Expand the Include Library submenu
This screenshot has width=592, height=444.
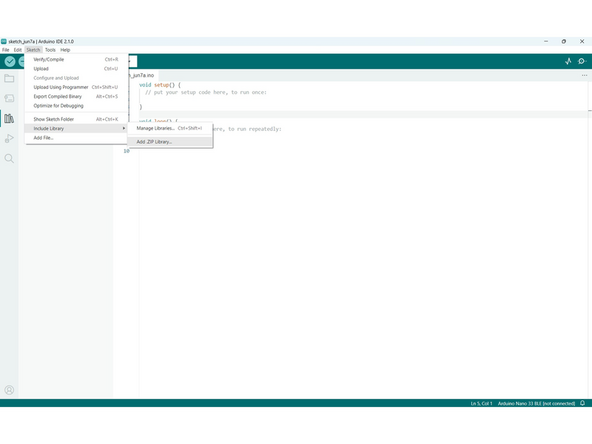coord(76,129)
